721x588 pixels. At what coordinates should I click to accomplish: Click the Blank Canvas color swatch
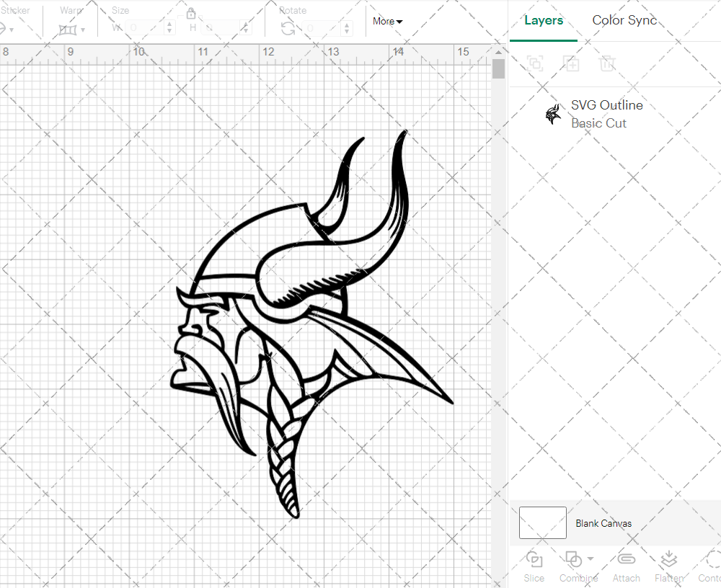tap(542, 523)
